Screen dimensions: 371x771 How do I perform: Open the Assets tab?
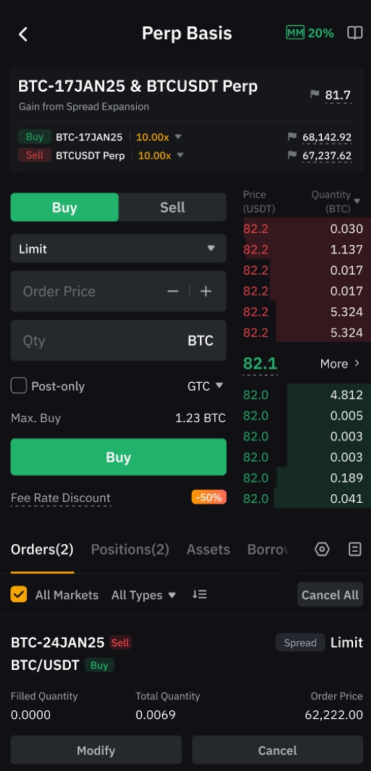click(x=208, y=549)
